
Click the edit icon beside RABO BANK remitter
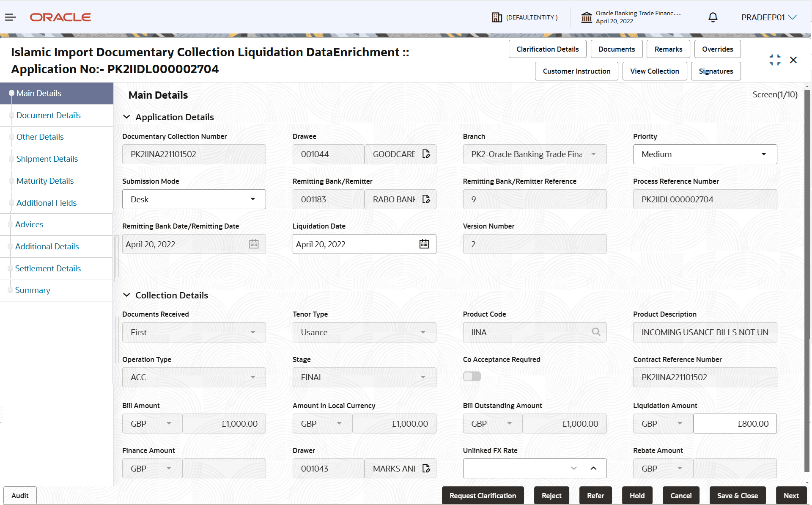pos(426,199)
